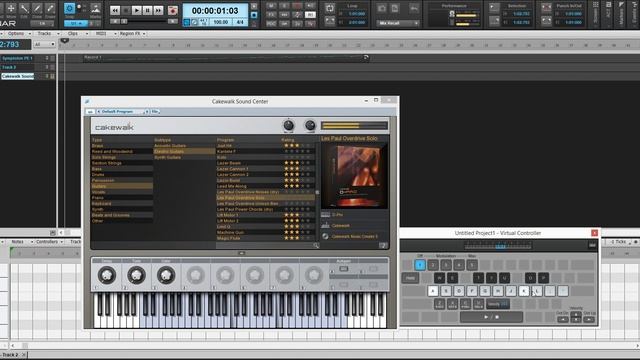This screenshot has width=640, height=360.
Task: Click the first rotary knob in Sound Center
Action: [107, 275]
